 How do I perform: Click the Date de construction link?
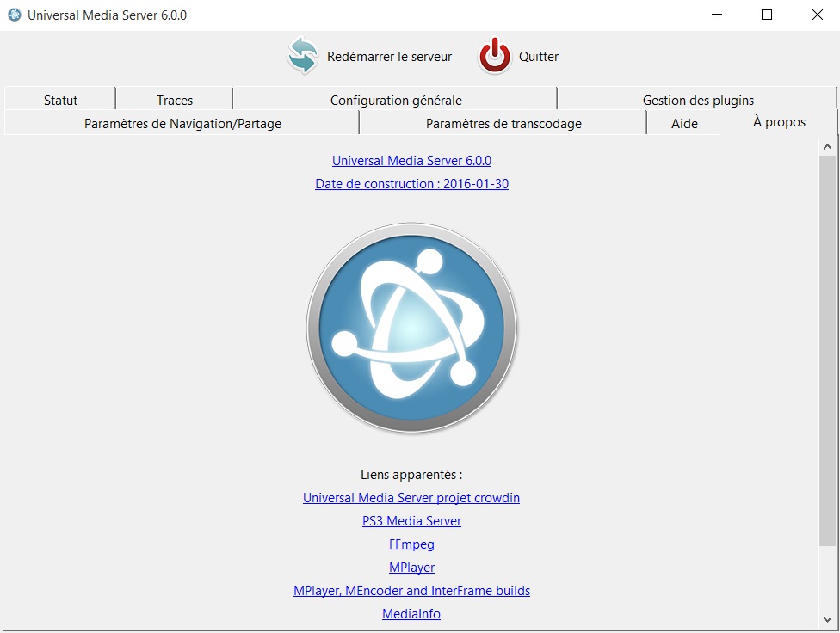[411, 184]
